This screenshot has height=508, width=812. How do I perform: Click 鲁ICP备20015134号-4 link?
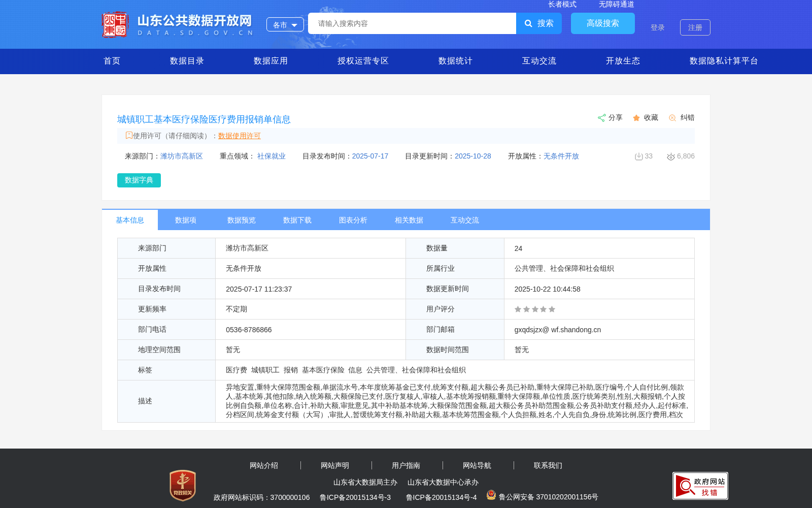tap(442, 497)
